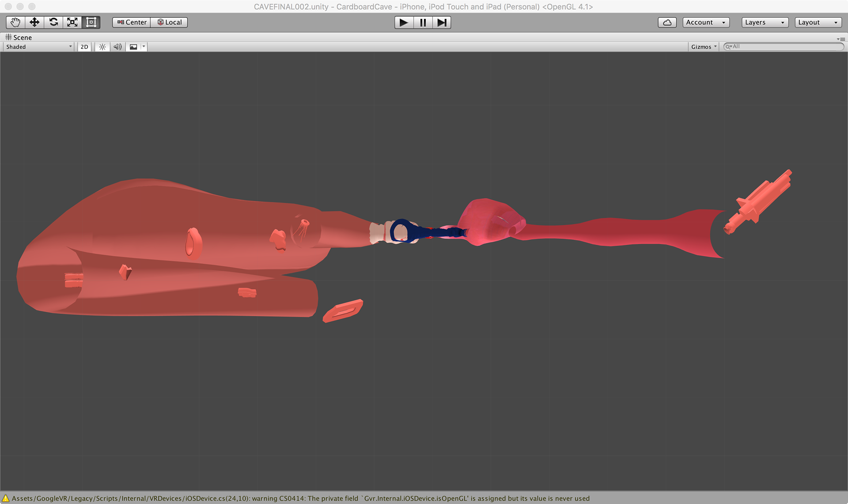Viewport: 848px width, 504px height.
Task: Select the Rect Transform tool
Action: pos(91,22)
